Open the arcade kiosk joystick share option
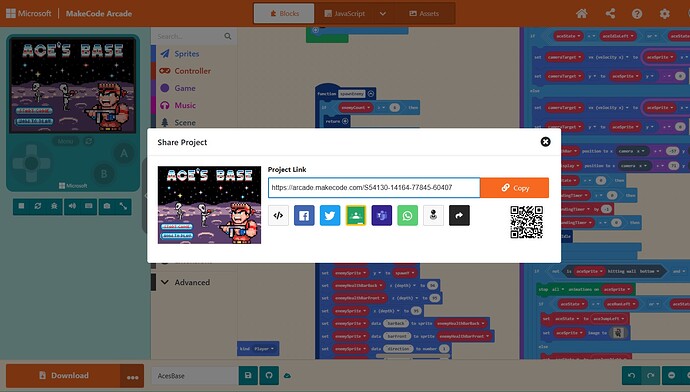This screenshot has width=690, height=392. [433, 216]
